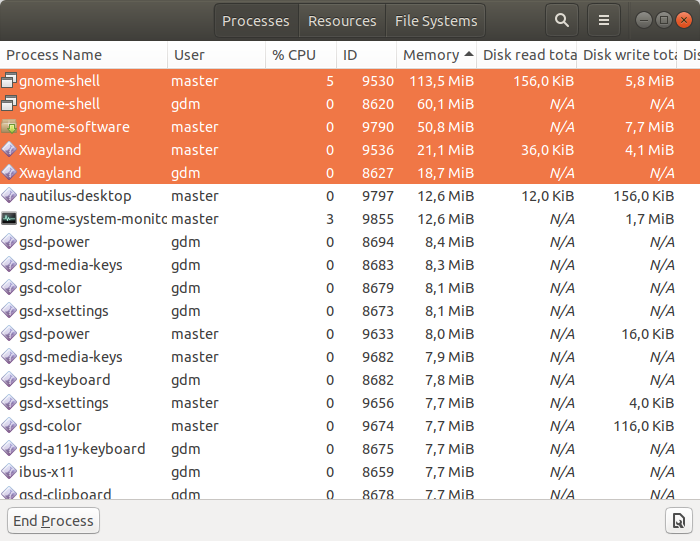Open the hamburger menu button
The image size is (700, 541).
pyautogui.click(x=603, y=20)
